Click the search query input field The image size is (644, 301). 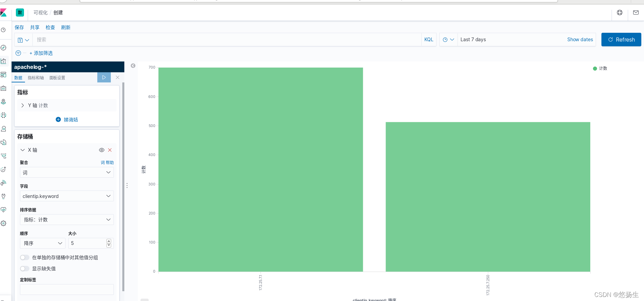click(227, 40)
